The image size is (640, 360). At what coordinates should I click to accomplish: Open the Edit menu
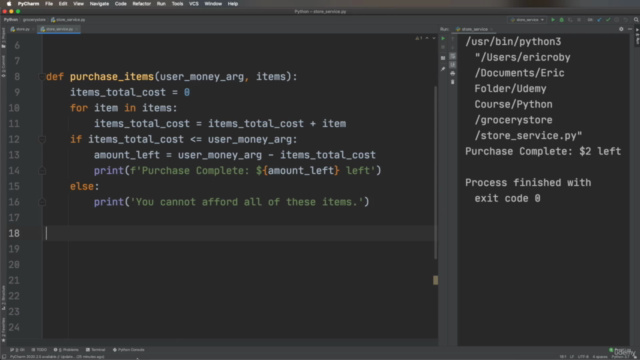tap(63, 4)
